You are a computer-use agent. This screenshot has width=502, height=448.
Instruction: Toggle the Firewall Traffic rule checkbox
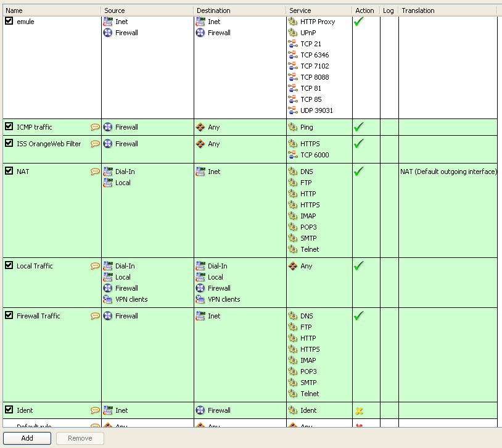pos(9,316)
